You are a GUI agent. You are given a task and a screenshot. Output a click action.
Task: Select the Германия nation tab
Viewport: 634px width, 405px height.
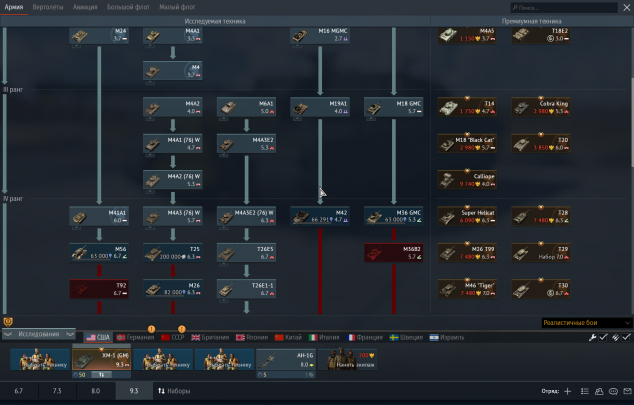(136, 338)
